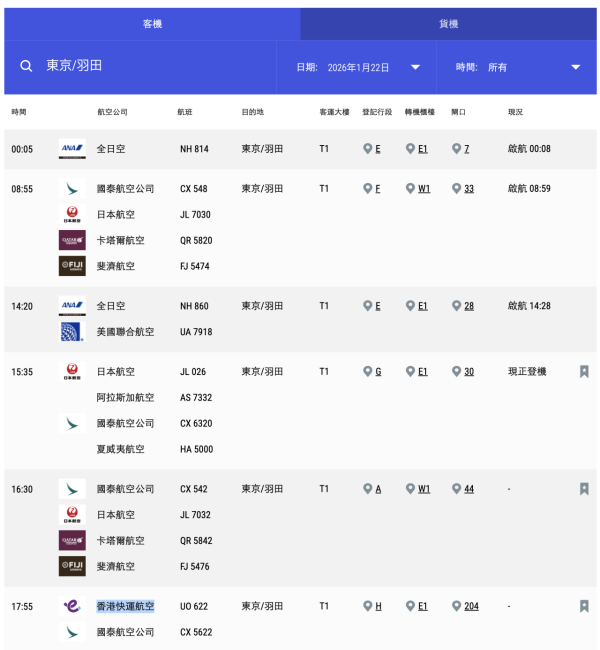Screen dimensions: 600x650
Task: Click the ANA logo beside NH 860
Action: click(x=72, y=306)
